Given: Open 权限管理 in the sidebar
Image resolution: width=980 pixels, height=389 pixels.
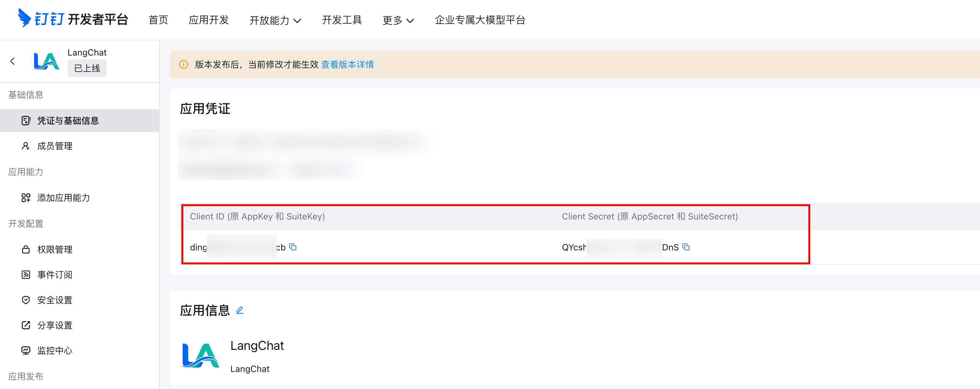Looking at the screenshot, I should 55,250.
